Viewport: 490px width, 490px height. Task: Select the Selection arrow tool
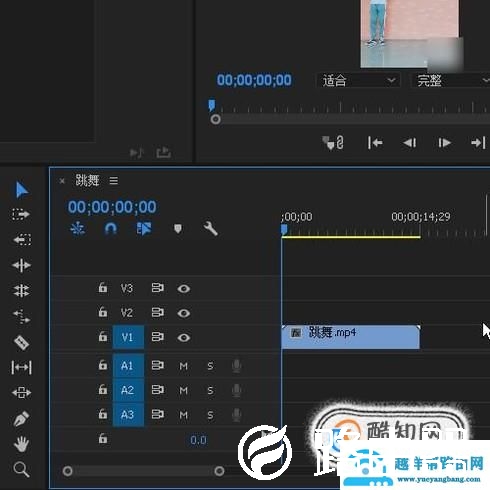(22, 190)
